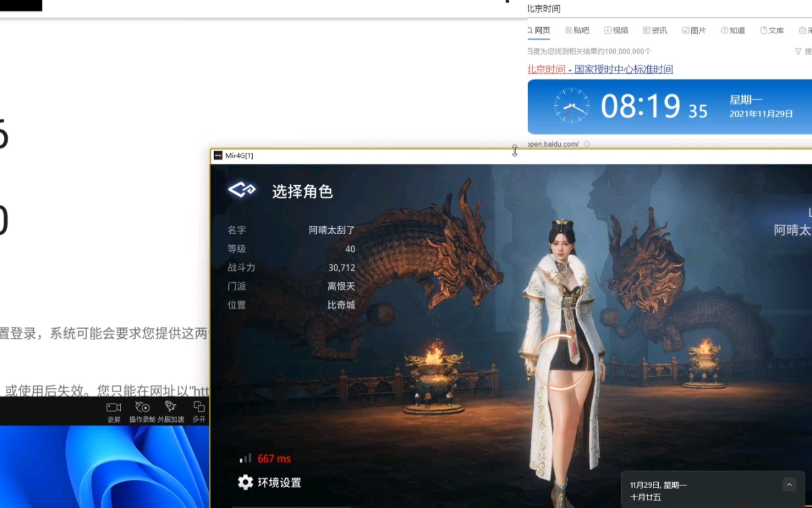This screenshot has width=812, height=508.
Task: Click the Mir4G[1] window title text
Action: [239, 156]
